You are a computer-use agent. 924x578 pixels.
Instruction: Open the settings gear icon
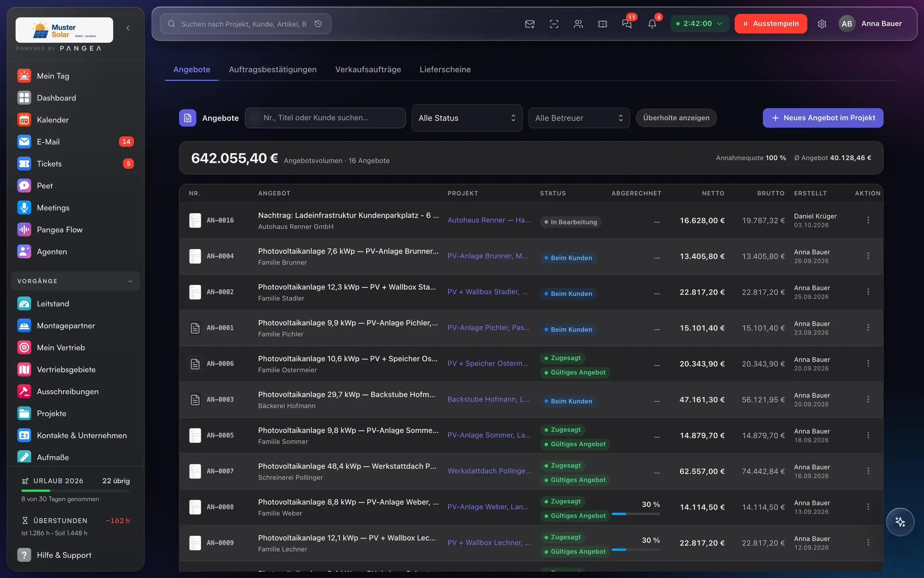point(822,24)
